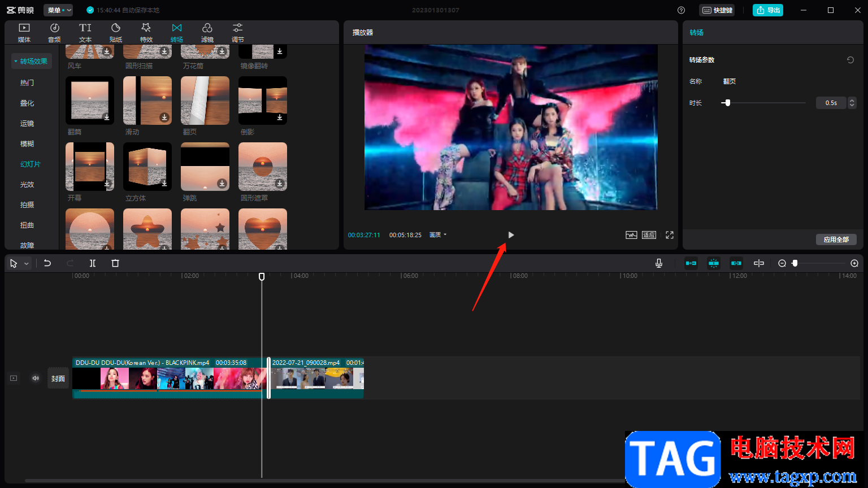
Task: Click the 适应 fit-ratio button
Action: [x=649, y=235]
